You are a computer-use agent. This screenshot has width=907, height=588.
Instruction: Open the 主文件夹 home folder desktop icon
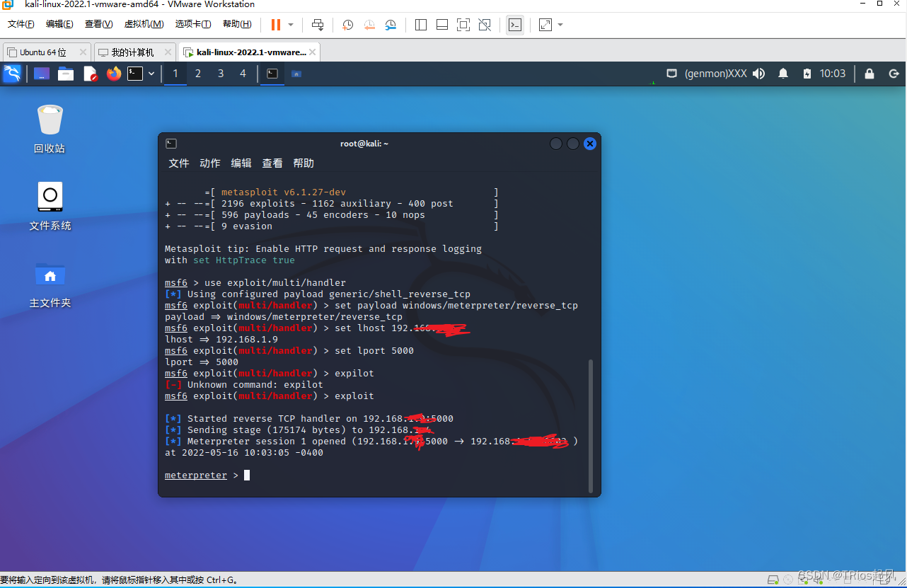50,284
